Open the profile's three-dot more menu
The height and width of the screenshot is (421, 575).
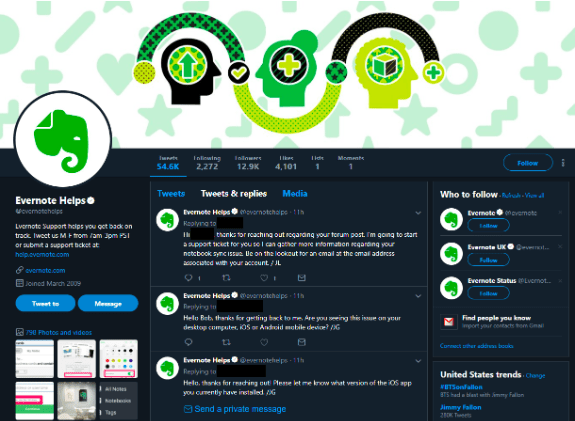563,163
